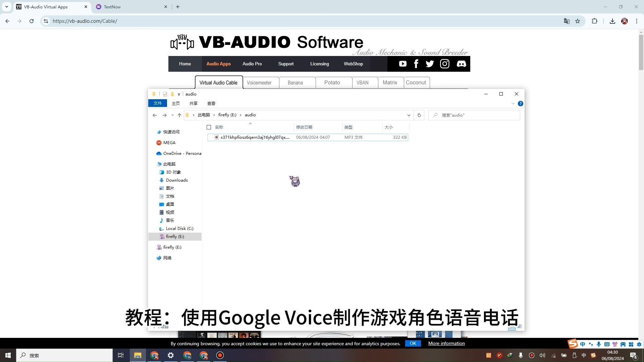Open the 查看 ribbon tab
The height and width of the screenshot is (362, 644).
click(x=211, y=103)
